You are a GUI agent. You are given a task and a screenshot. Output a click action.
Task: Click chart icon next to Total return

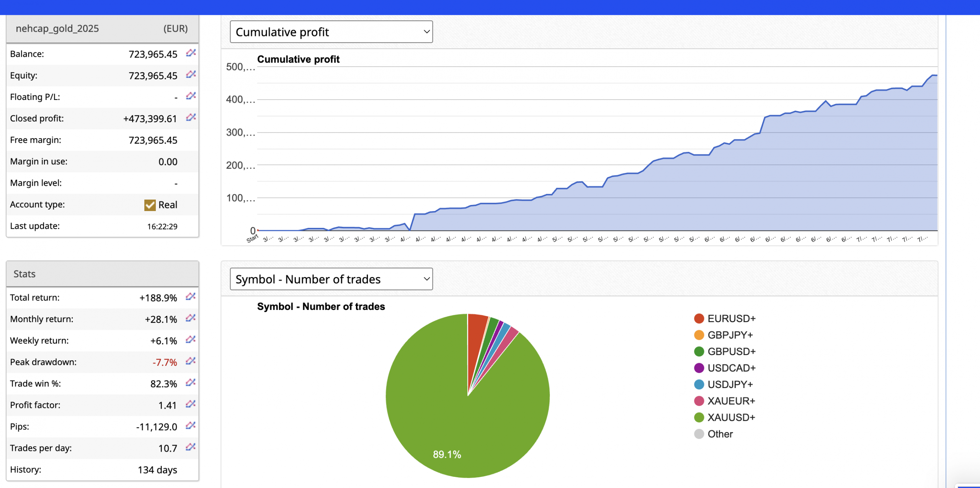coord(191,296)
